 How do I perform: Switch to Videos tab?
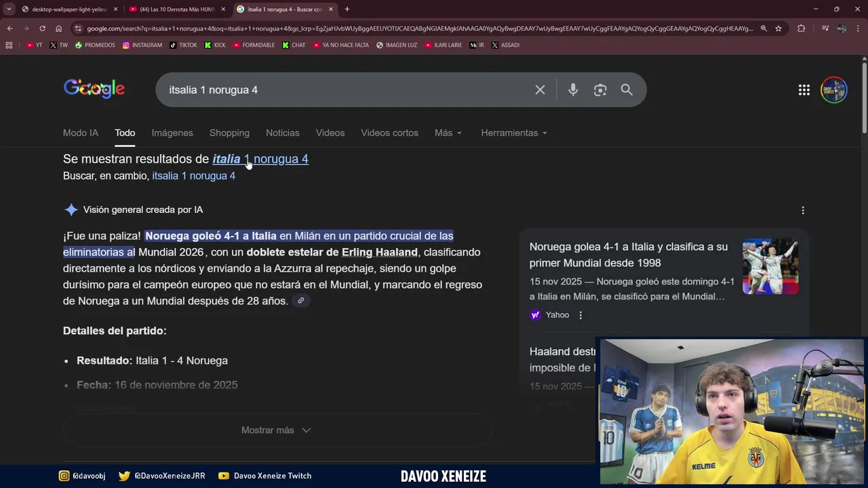pos(330,133)
